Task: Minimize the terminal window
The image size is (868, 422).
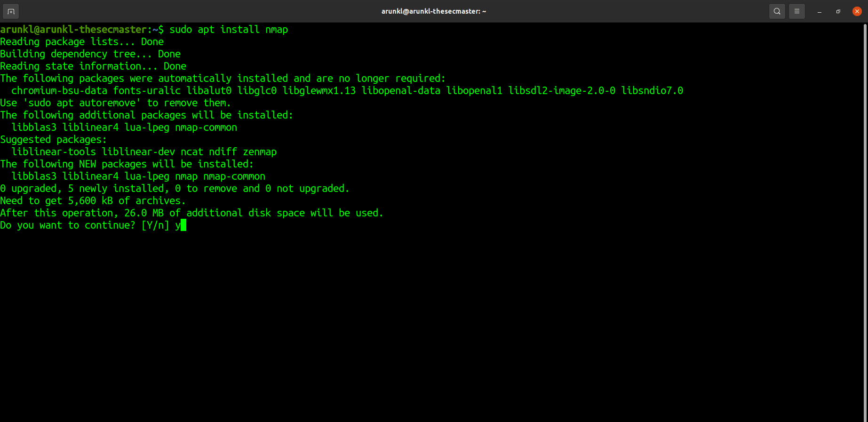Action: pos(820,11)
